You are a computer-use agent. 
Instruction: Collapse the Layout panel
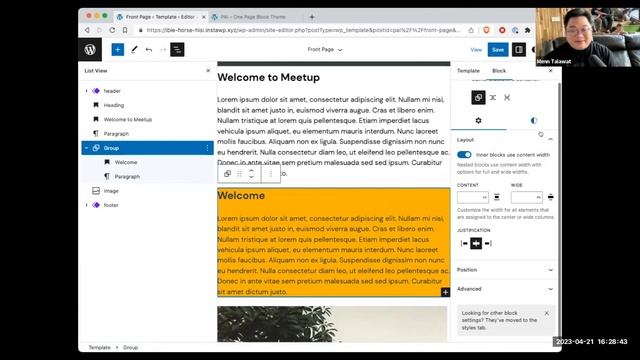pyautogui.click(x=550, y=140)
